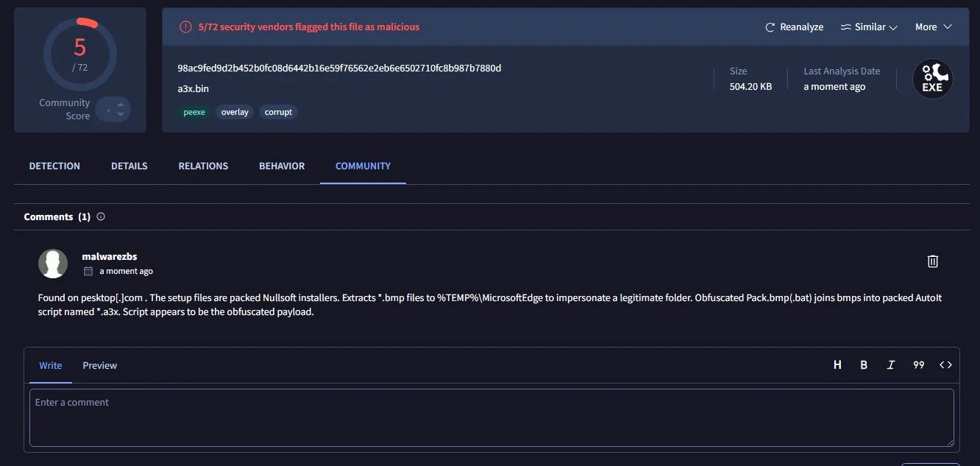The height and width of the screenshot is (466, 980).
Task: Click the overlay tag
Action: [235, 113]
